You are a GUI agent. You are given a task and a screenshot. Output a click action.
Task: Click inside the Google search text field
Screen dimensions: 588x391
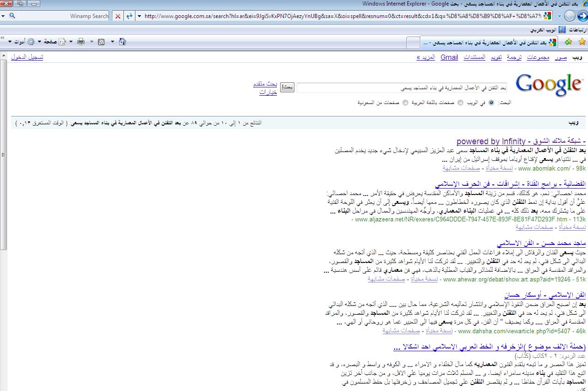pyautogui.click(x=401, y=87)
